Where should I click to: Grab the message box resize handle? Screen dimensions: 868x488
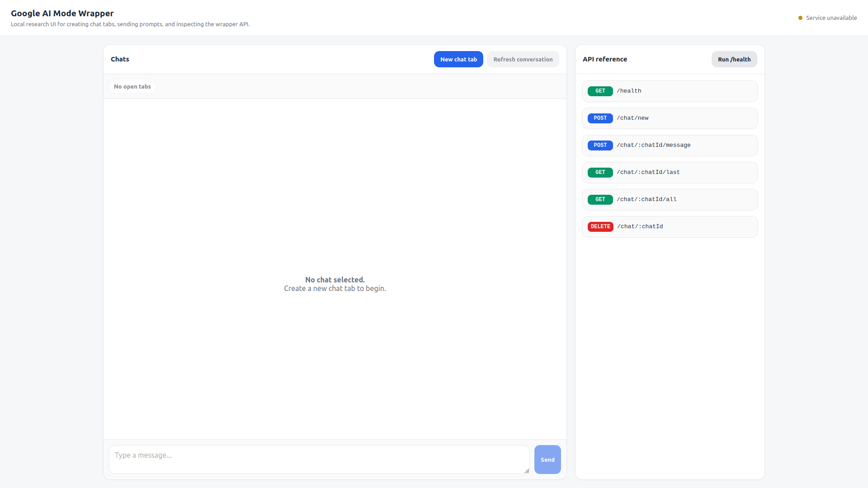click(x=527, y=471)
